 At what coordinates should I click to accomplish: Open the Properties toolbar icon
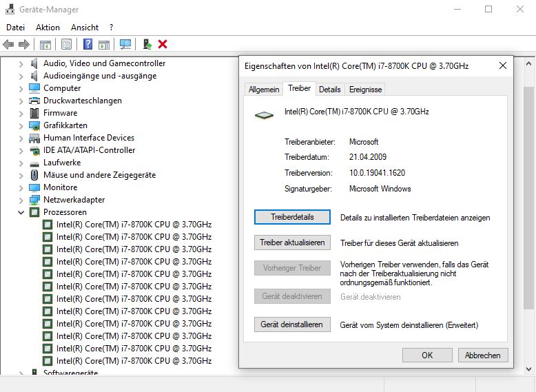pyautogui.click(x=66, y=44)
